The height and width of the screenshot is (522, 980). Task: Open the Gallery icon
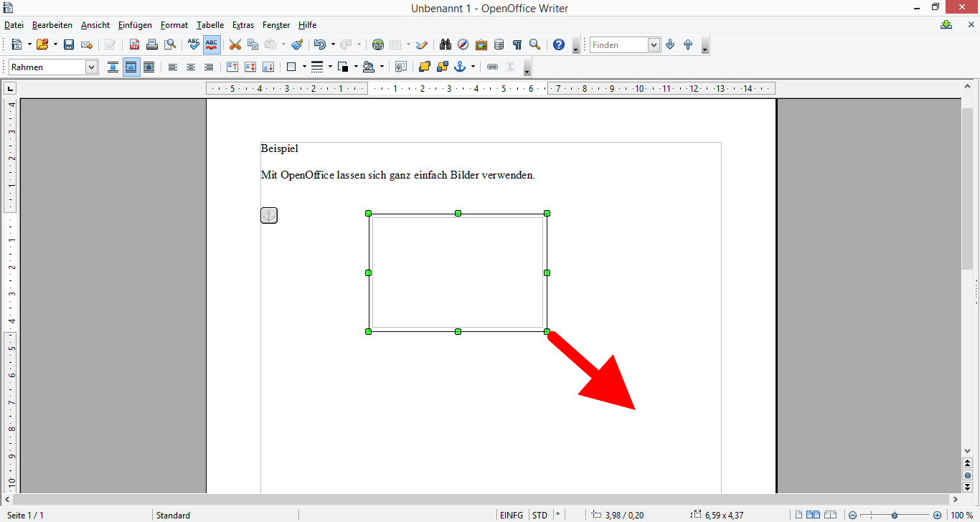[481, 44]
